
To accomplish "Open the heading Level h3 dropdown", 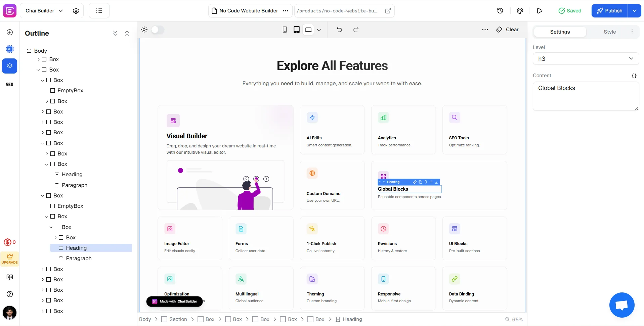I will pyautogui.click(x=586, y=59).
